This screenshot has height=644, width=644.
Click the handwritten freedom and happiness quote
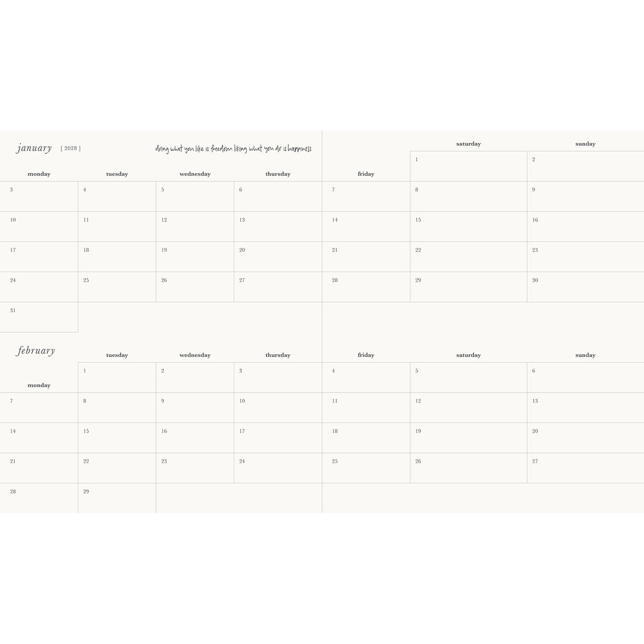(x=233, y=149)
